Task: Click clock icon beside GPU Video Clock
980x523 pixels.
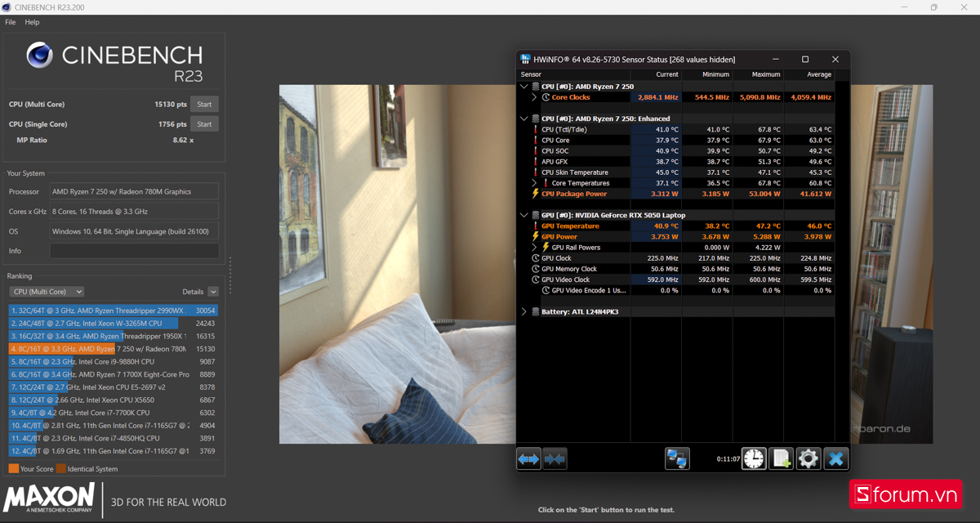Action: pyautogui.click(x=536, y=279)
